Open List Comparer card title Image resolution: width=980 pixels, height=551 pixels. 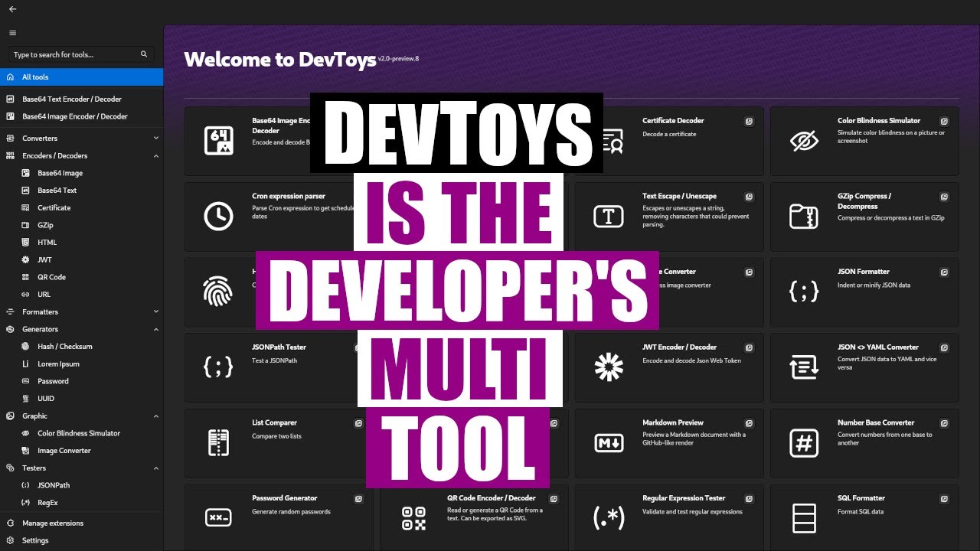click(274, 422)
